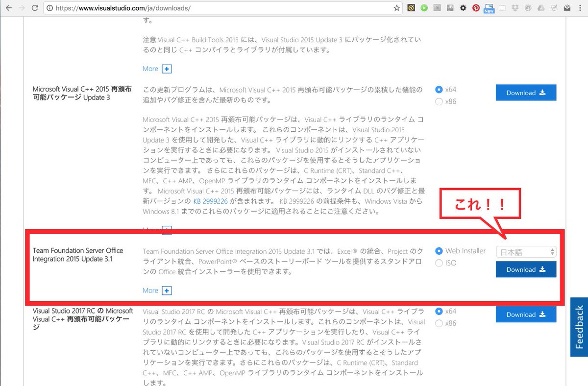Click the green play extension icon
The height and width of the screenshot is (386, 588).
click(424, 8)
